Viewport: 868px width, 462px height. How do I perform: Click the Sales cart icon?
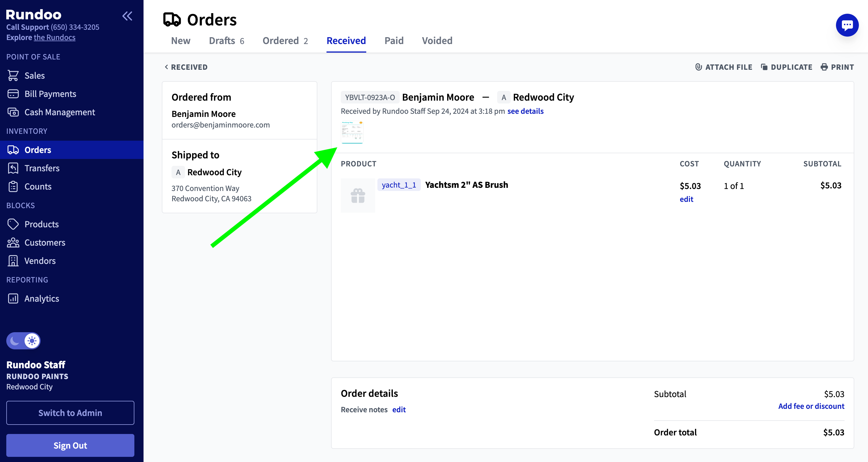(x=13, y=75)
